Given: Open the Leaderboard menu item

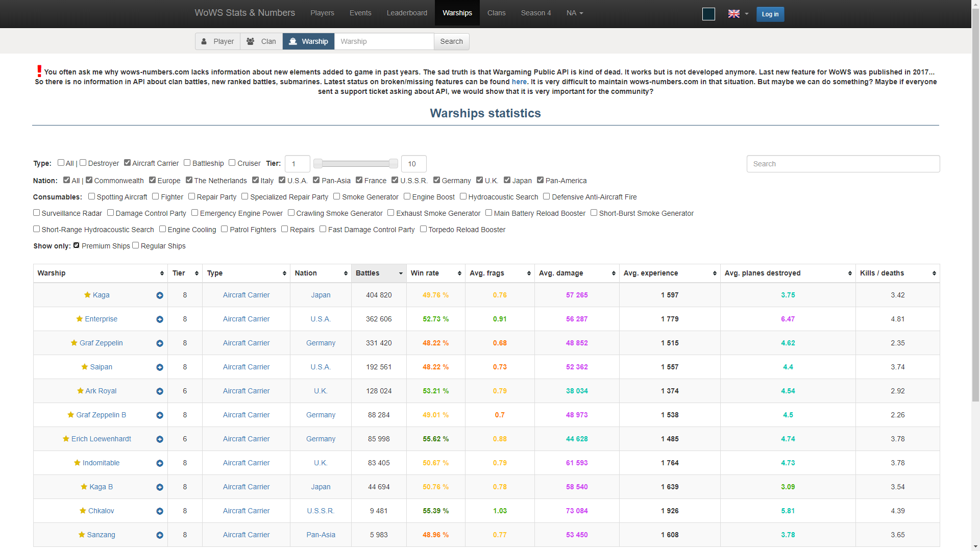Looking at the screenshot, I should [407, 13].
